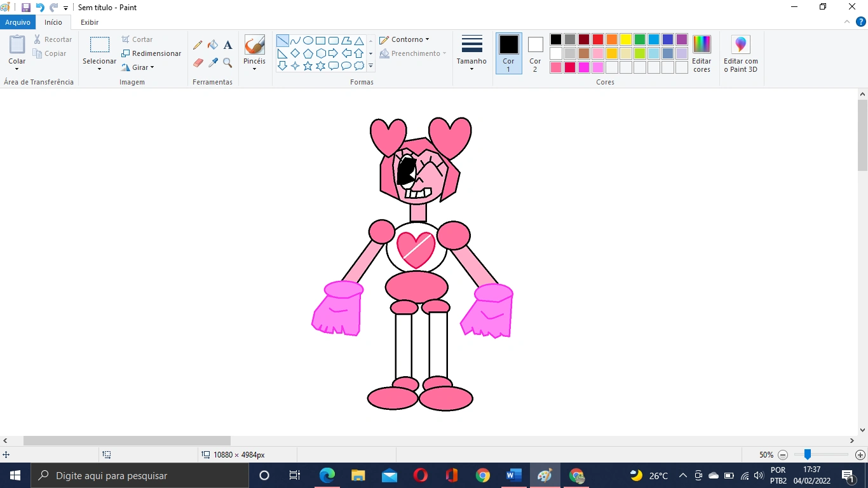The width and height of the screenshot is (868, 488).
Task: Select the Pencil tool
Action: click(197, 44)
